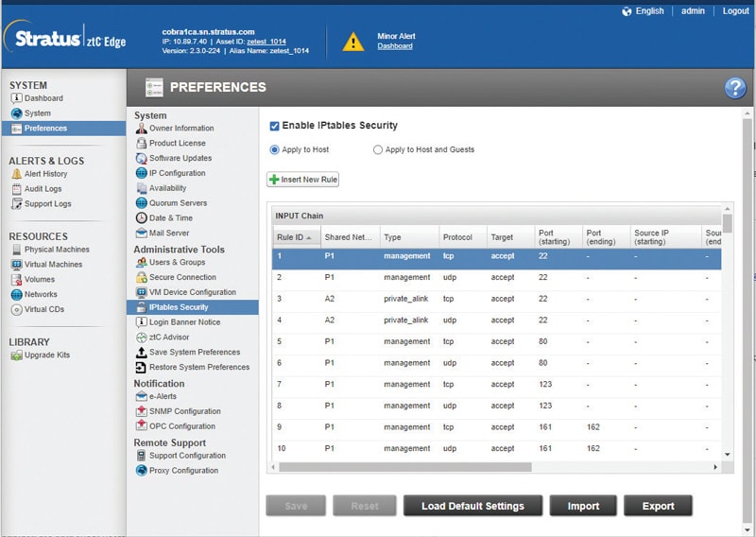Click Insert New Rule button
Viewport: 756px width, 537px height.
(x=302, y=180)
